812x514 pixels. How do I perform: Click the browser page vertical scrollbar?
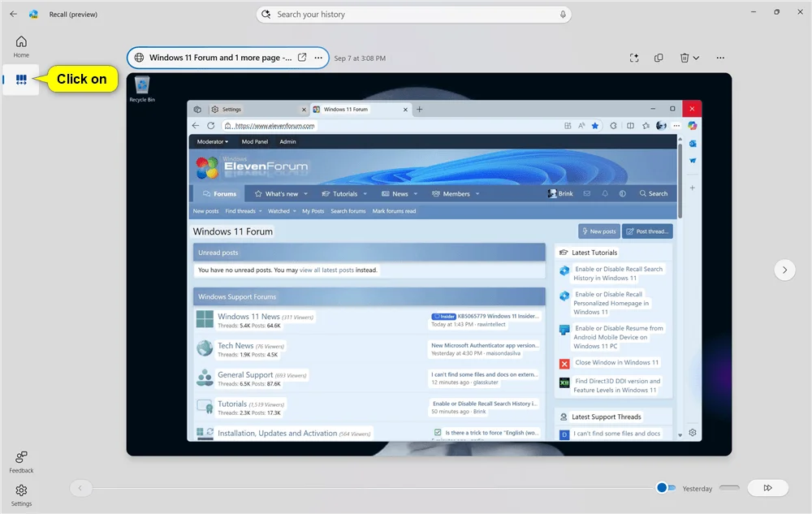point(680,181)
